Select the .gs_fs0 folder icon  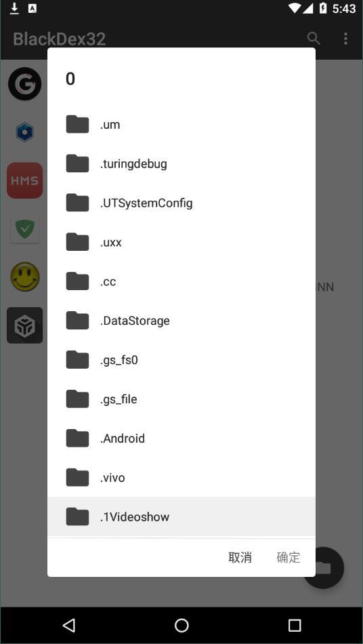pyautogui.click(x=77, y=360)
